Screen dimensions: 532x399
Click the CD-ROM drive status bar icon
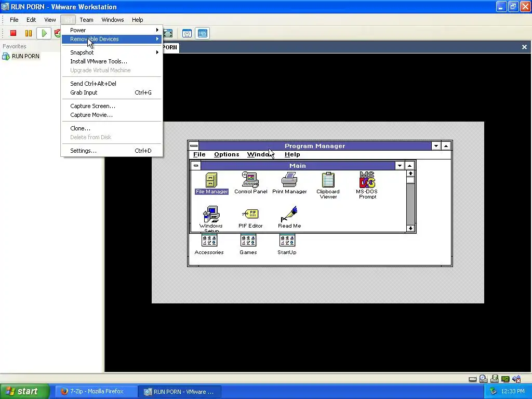484,379
